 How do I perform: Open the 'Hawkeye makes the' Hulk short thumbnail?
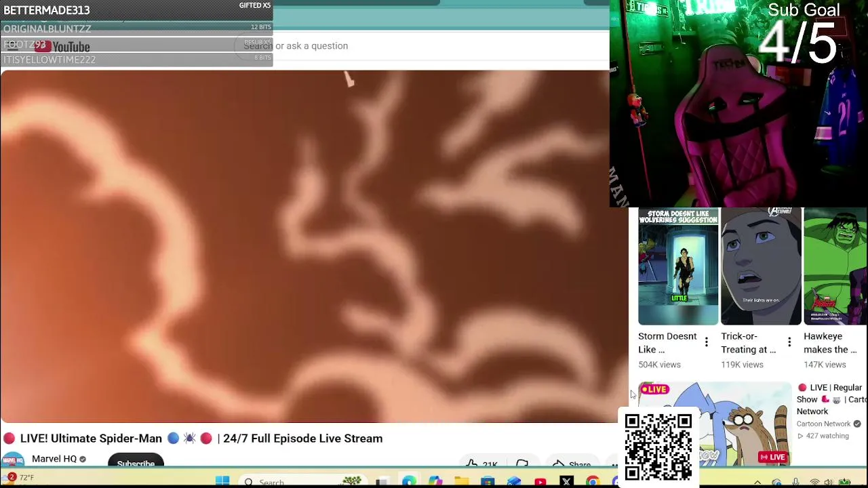point(835,266)
